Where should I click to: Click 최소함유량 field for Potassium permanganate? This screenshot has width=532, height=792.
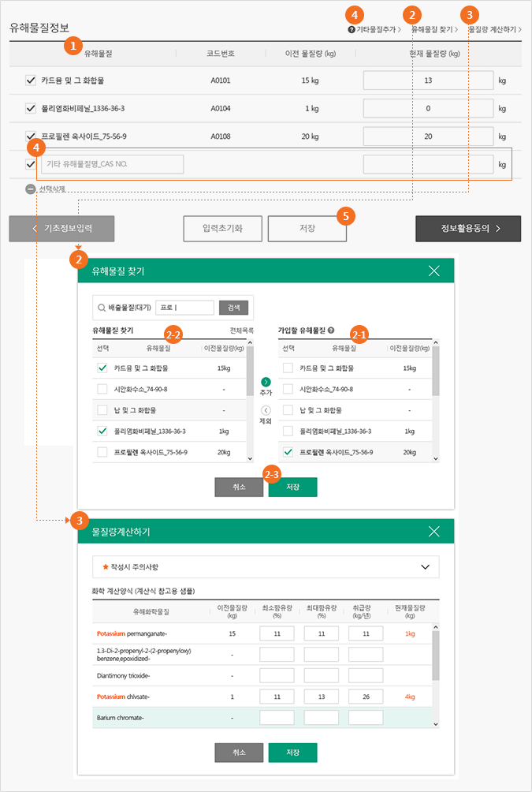tap(277, 633)
